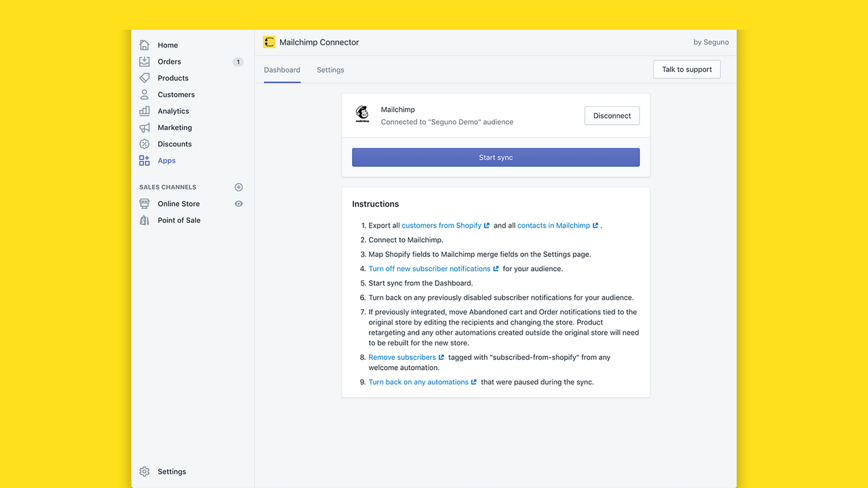
Task: Open contacts in Mailchimp link
Action: tap(553, 226)
